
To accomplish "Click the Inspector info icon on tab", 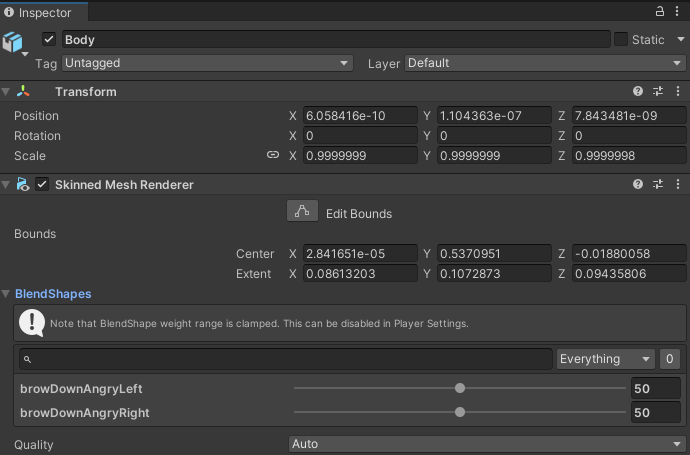I will [9, 12].
